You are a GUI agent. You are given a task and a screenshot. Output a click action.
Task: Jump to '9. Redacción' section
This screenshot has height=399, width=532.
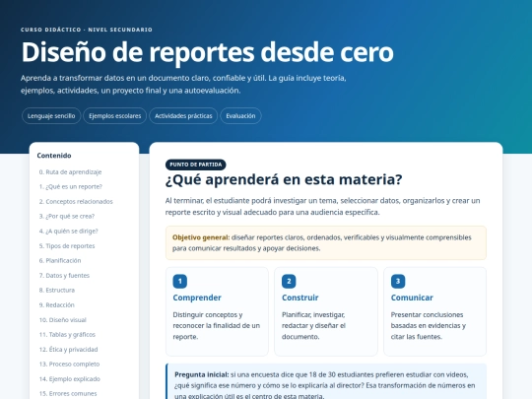tap(57, 305)
